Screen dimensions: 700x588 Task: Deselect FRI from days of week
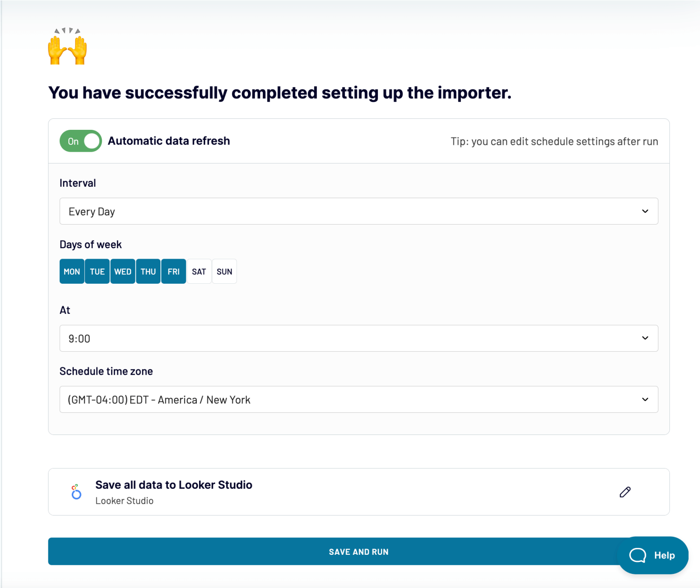coord(174,271)
